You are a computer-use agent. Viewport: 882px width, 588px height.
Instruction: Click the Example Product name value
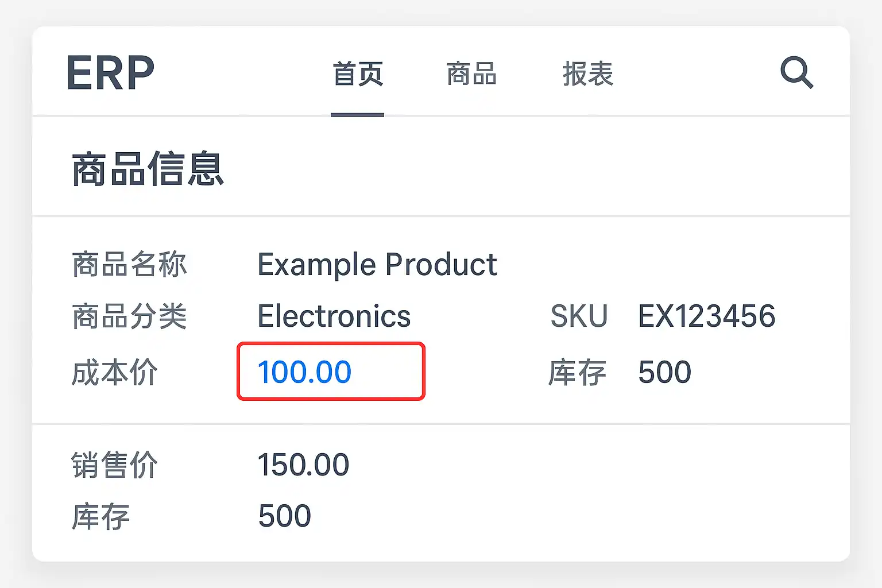pos(377,265)
